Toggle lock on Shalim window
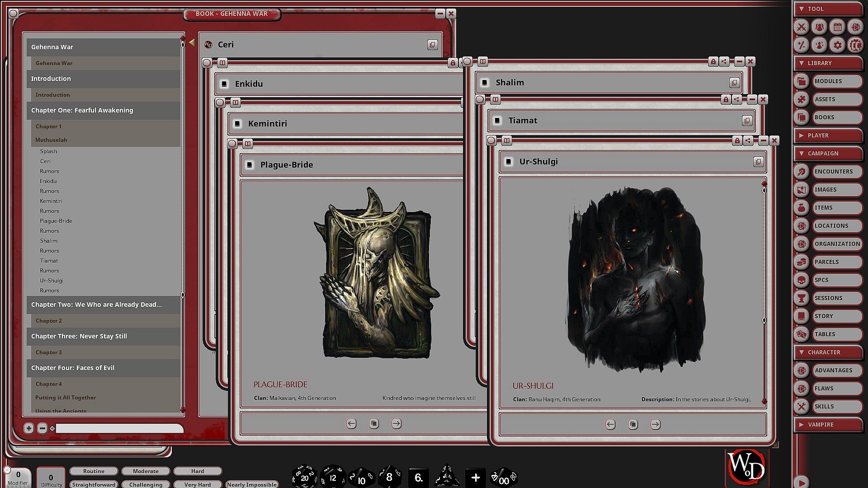Viewport: 868px width, 488px height. coord(713,61)
